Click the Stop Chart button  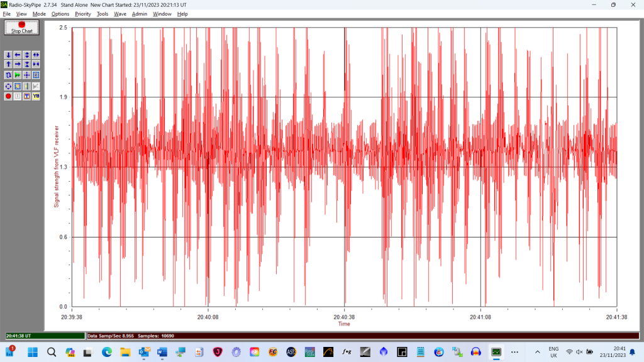(22, 28)
